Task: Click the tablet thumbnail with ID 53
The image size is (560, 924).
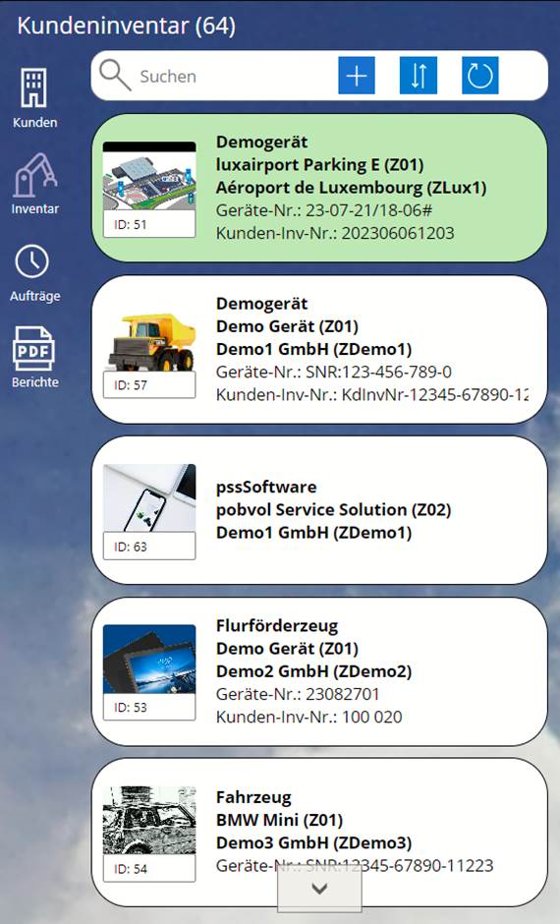Action: click(149, 659)
